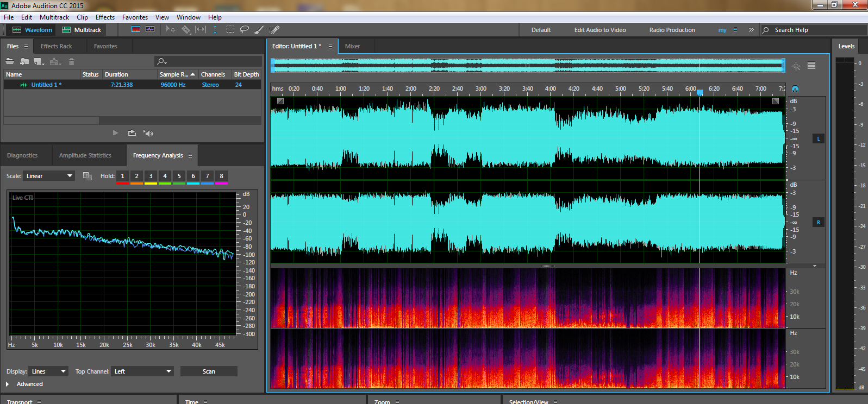Screen dimensions: 868x404
Task: Switch to the Amplitude Statistics tab
Action: tap(85, 155)
